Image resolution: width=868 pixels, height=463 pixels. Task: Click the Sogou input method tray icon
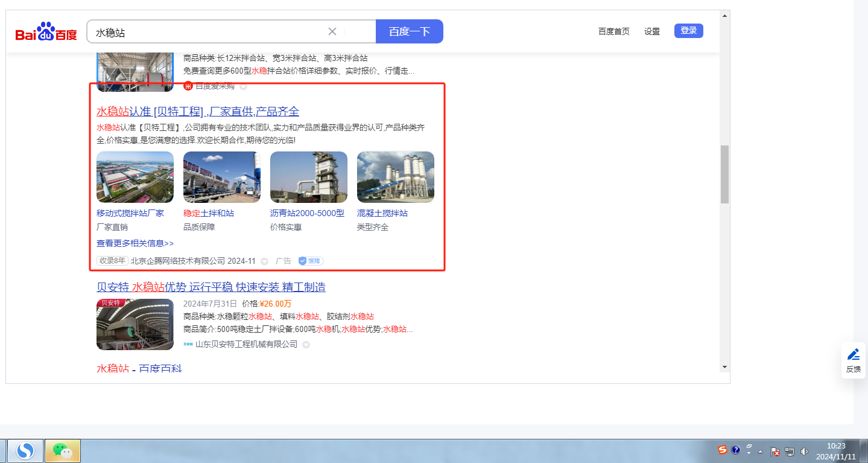point(722,450)
